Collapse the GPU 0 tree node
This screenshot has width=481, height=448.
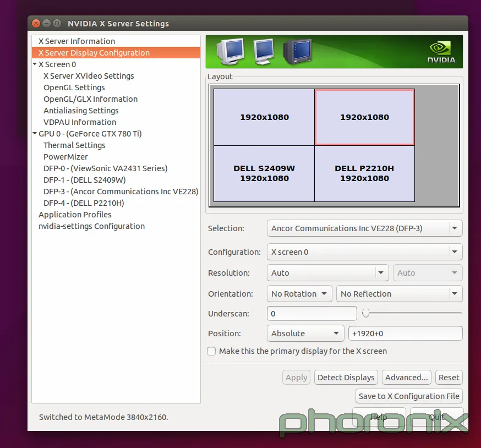point(35,134)
